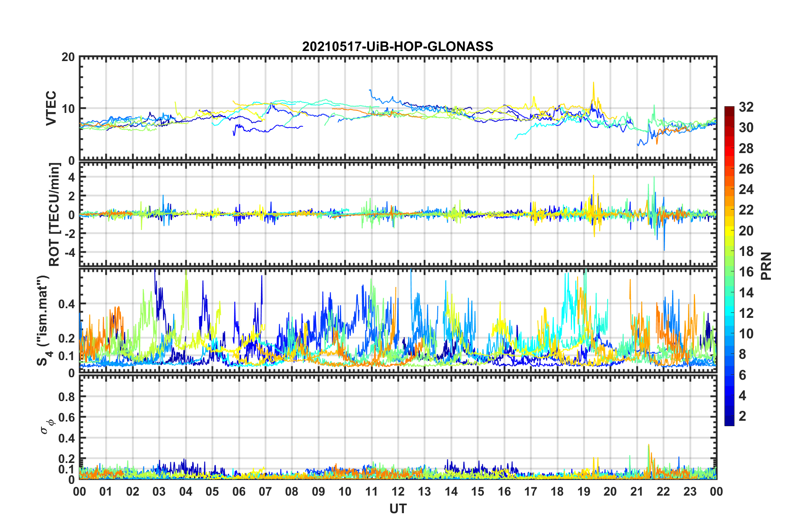Select the "28" colorbar tick label

tap(746, 148)
